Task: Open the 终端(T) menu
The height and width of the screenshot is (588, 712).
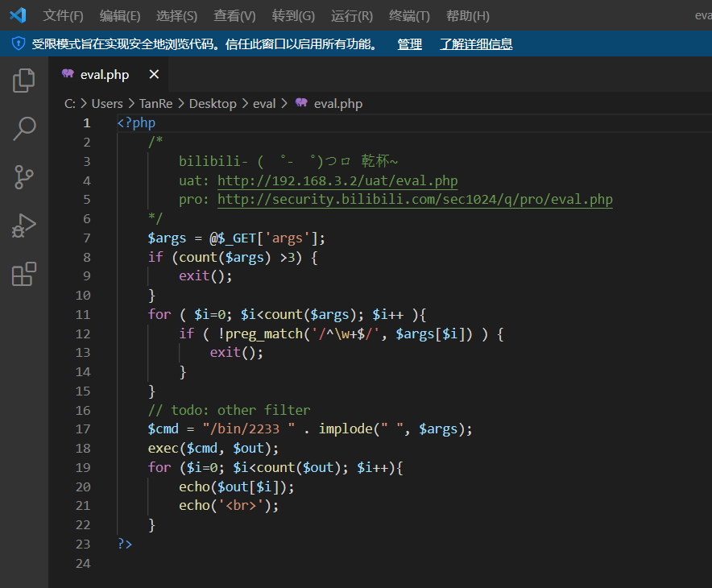Action: click(x=409, y=16)
